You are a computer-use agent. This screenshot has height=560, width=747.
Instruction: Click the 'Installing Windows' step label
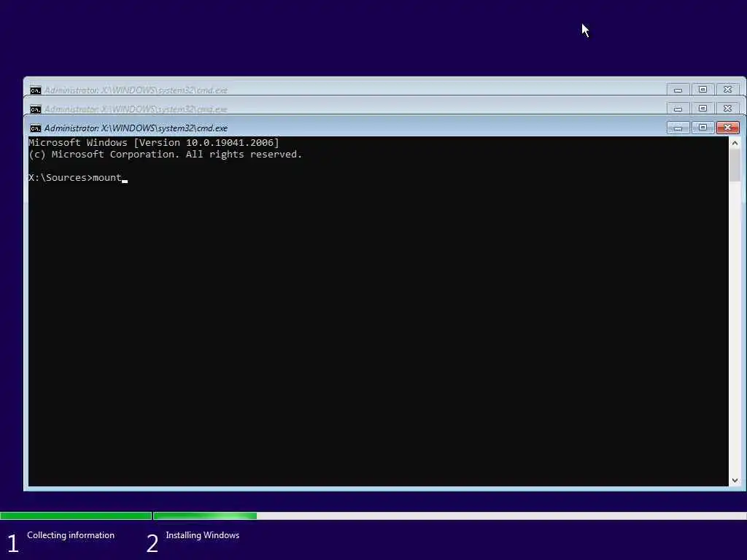tap(203, 535)
